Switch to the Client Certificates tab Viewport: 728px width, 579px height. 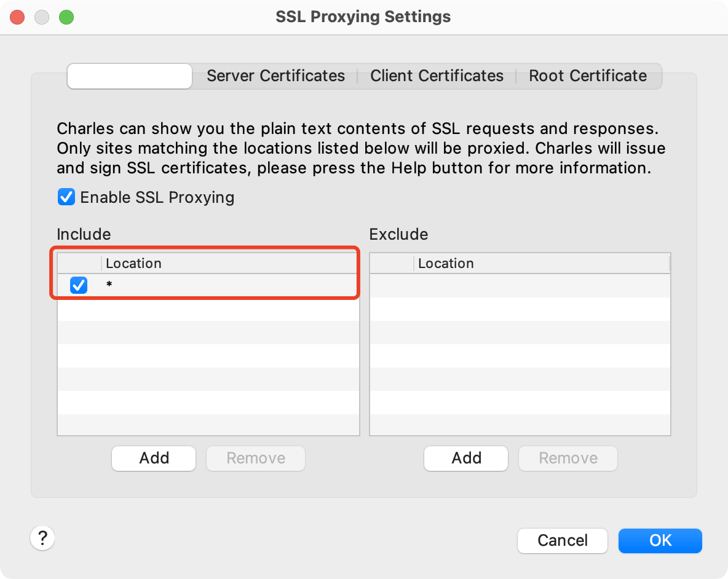tap(437, 76)
